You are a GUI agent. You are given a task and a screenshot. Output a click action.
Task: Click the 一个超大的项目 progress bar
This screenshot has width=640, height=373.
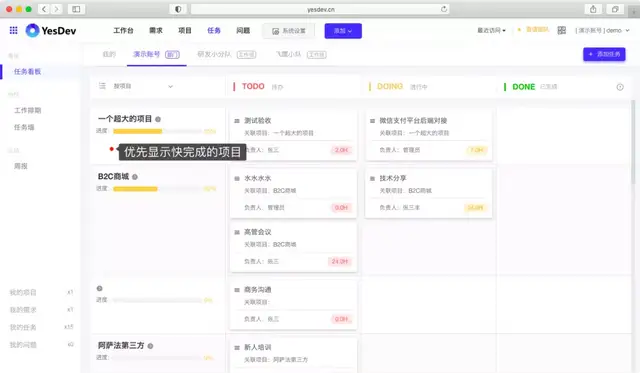point(157,131)
